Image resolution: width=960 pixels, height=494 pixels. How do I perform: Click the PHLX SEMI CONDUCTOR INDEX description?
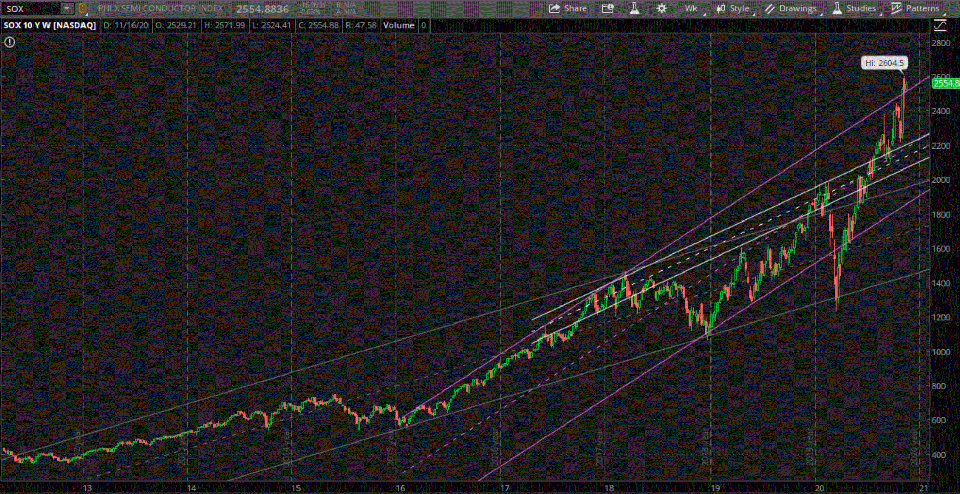159,9
